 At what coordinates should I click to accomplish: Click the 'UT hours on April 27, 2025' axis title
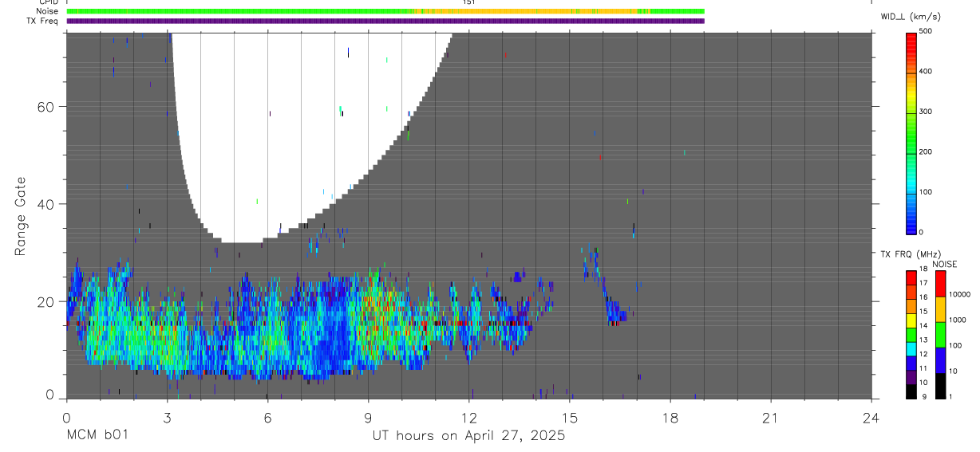click(x=468, y=436)
